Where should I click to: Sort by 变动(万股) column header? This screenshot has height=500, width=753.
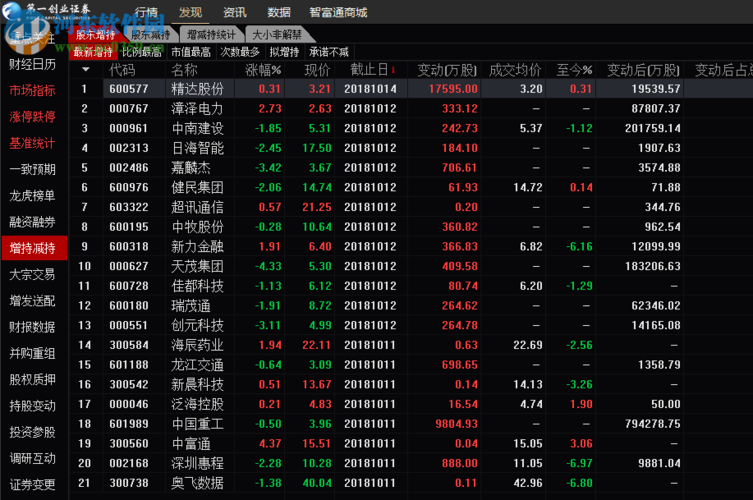coord(447,70)
